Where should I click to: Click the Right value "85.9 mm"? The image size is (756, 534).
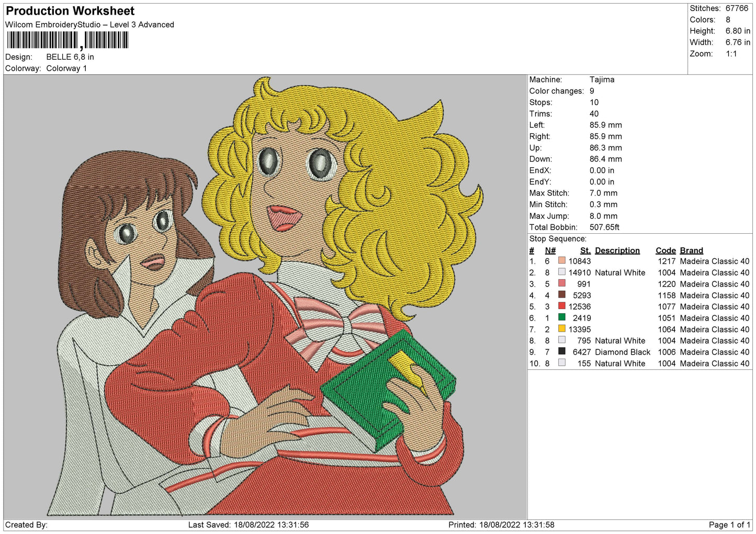[x=605, y=137]
